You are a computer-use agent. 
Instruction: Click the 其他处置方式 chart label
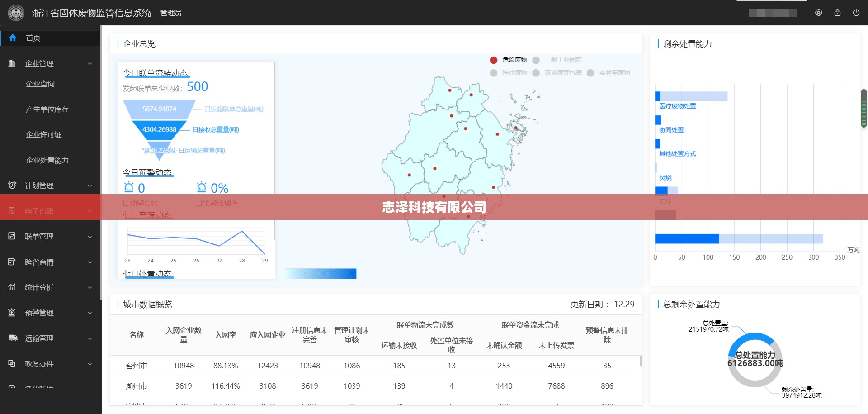tap(677, 154)
